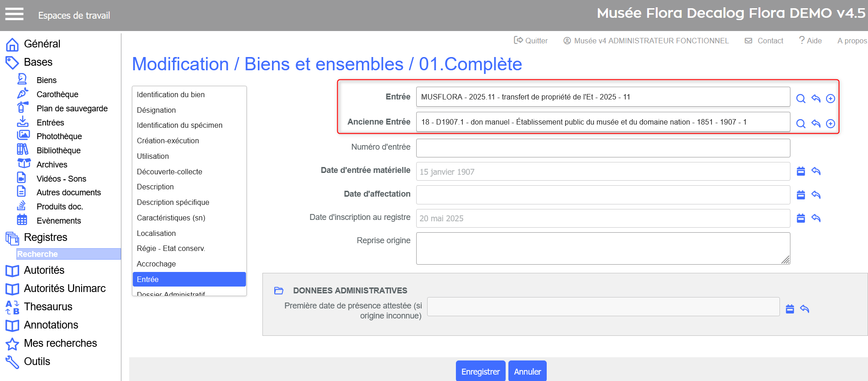Click the Enregistrer button
This screenshot has width=868, height=381.
(x=480, y=371)
